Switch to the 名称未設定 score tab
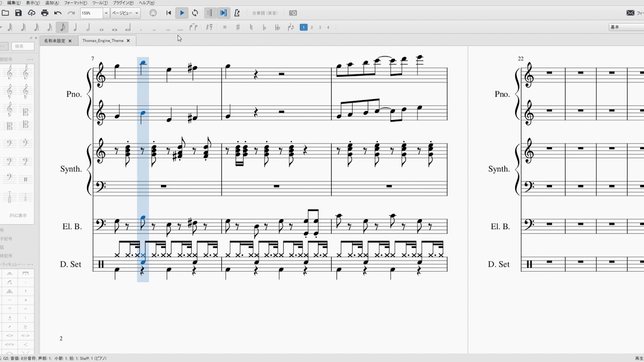 [54, 41]
